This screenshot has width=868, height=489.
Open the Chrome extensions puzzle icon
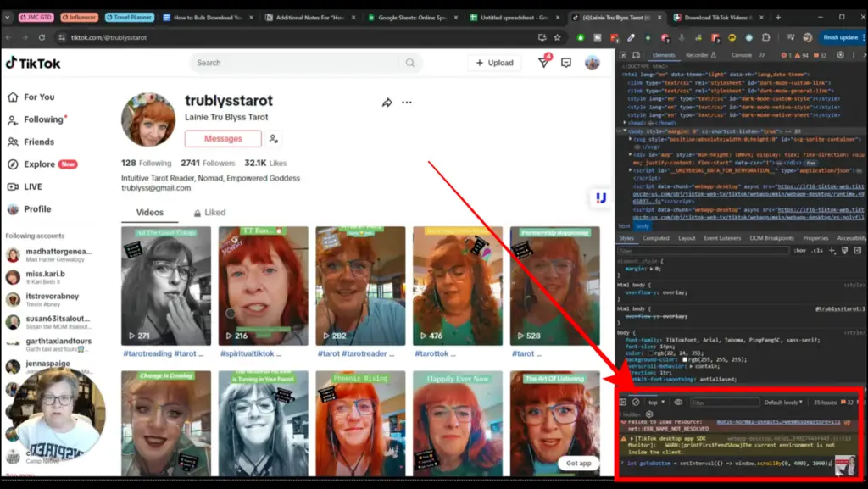[766, 37]
